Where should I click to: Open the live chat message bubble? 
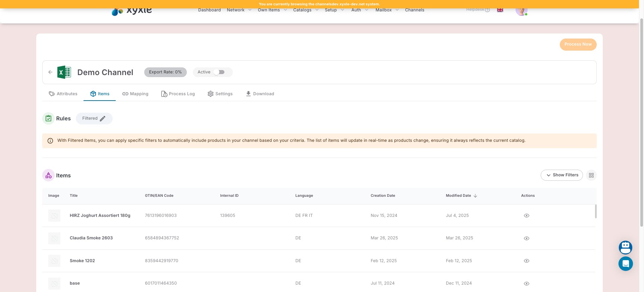click(625, 264)
